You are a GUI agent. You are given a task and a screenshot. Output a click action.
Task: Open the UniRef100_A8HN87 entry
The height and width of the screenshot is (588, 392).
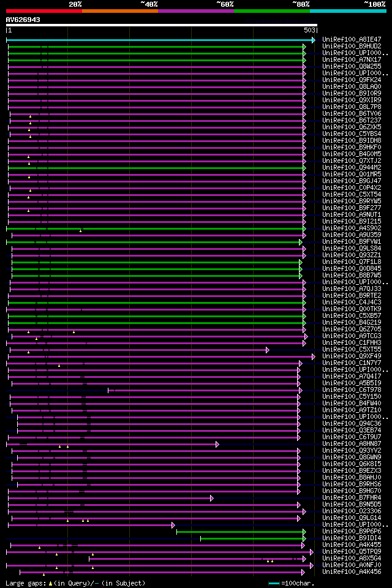point(352,445)
